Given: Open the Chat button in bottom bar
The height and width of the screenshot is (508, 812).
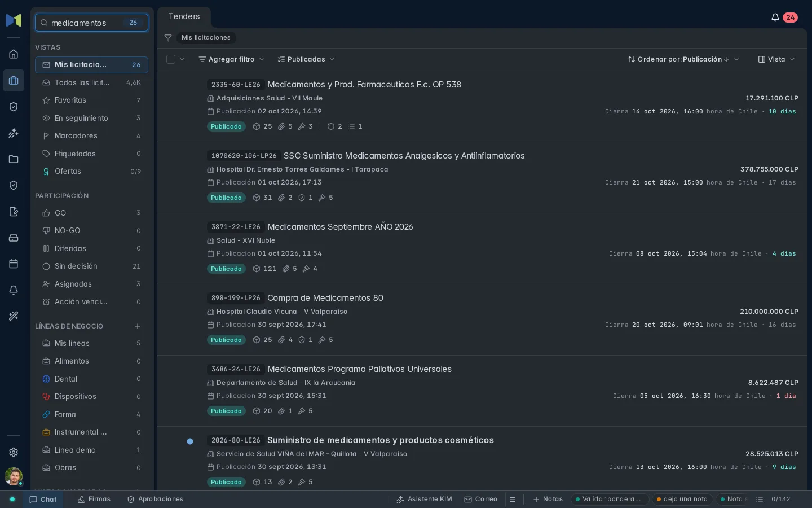Looking at the screenshot, I should (43, 500).
